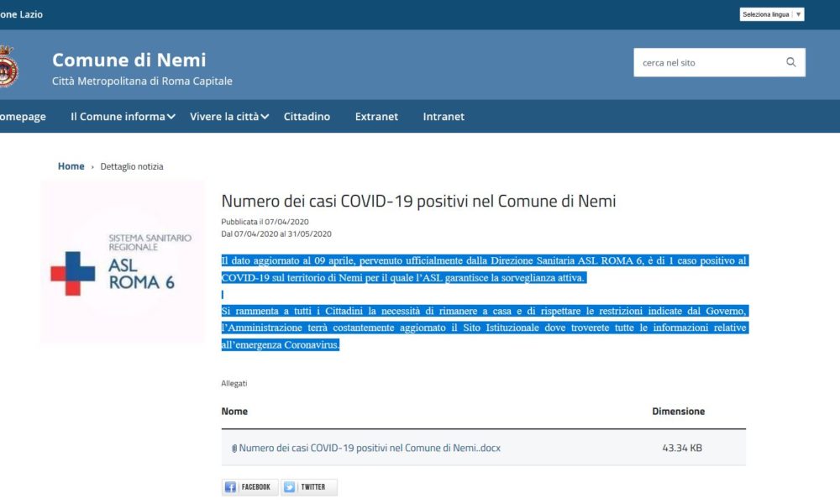
Task: Click the Twitter share icon
Action: [289, 487]
